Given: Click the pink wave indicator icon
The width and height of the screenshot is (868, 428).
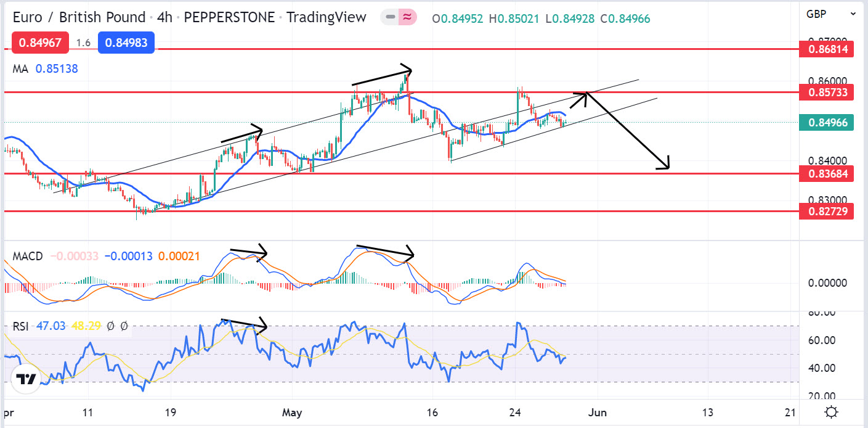Looking at the screenshot, I should 407,18.
